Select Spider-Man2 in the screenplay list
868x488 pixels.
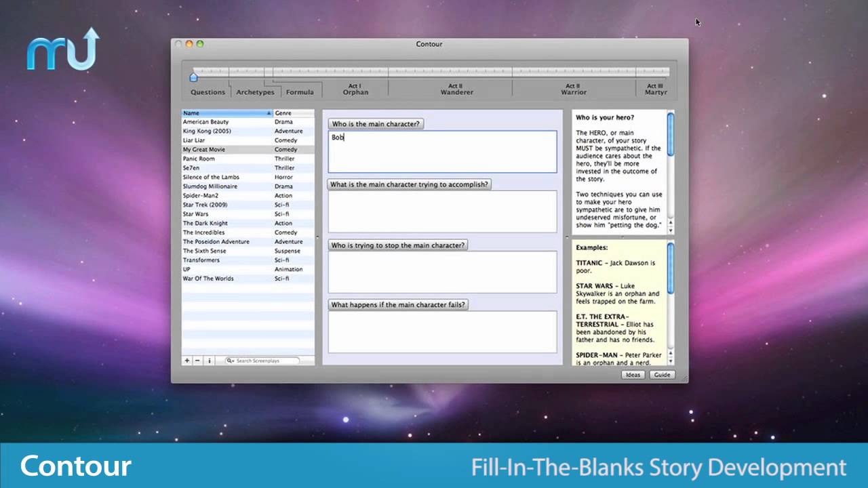click(x=248, y=196)
